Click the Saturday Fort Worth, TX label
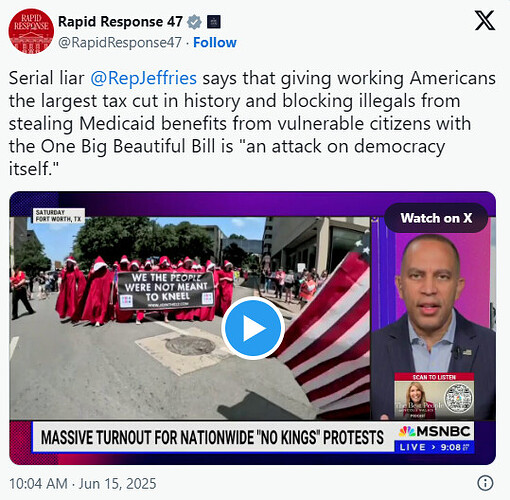This screenshot has width=510, height=500. [x=59, y=216]
